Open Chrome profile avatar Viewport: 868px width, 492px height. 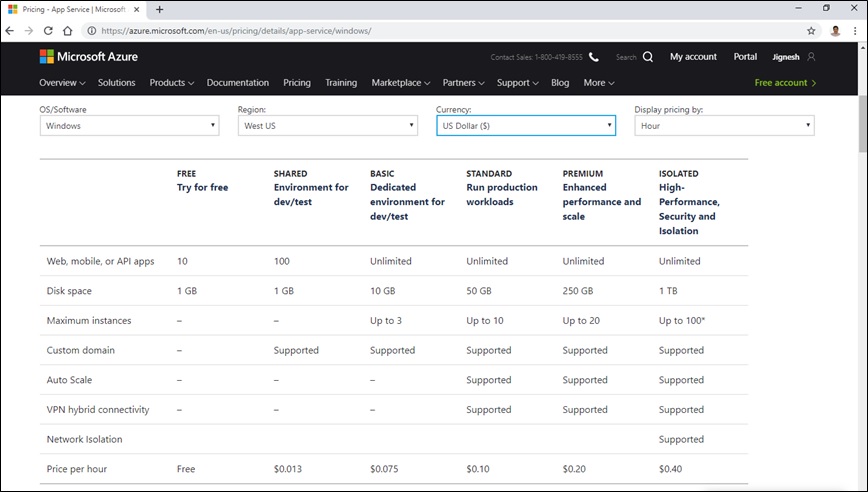(x=835, y=31)
